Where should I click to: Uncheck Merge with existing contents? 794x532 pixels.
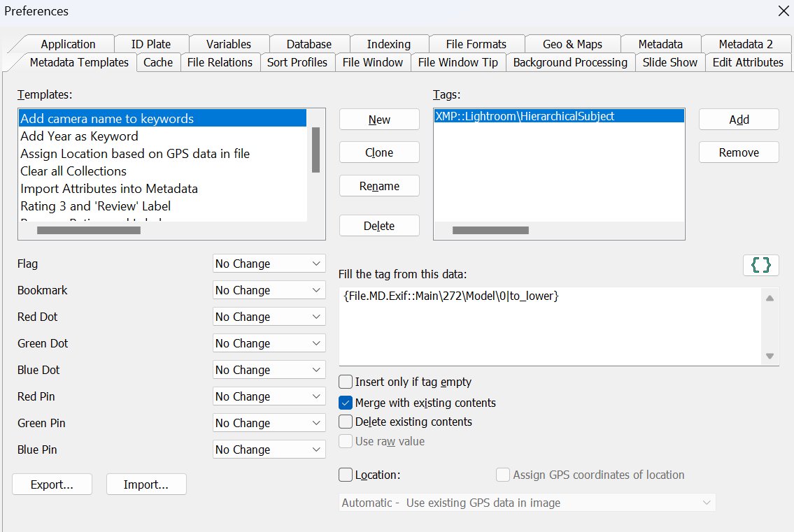coord(346,403)
